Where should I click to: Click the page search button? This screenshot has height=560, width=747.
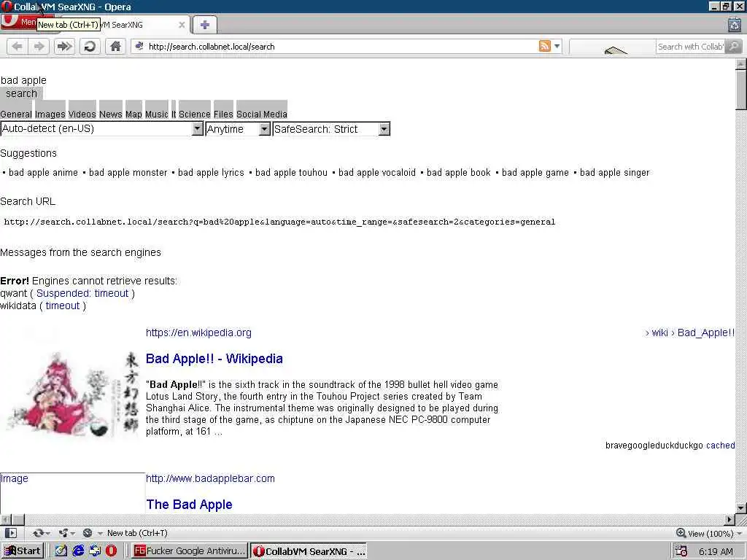point(21,93)
